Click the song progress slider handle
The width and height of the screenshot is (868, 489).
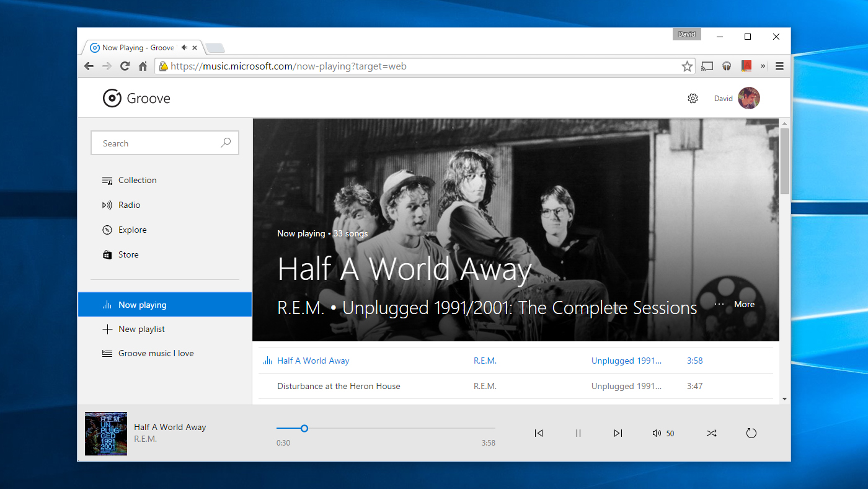click(304, 428)
